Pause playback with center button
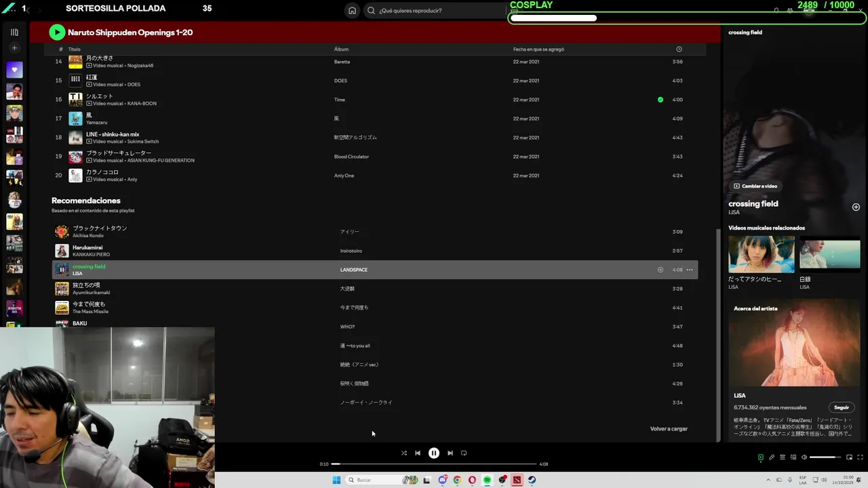868x488 pixels. tap(434, 453)
